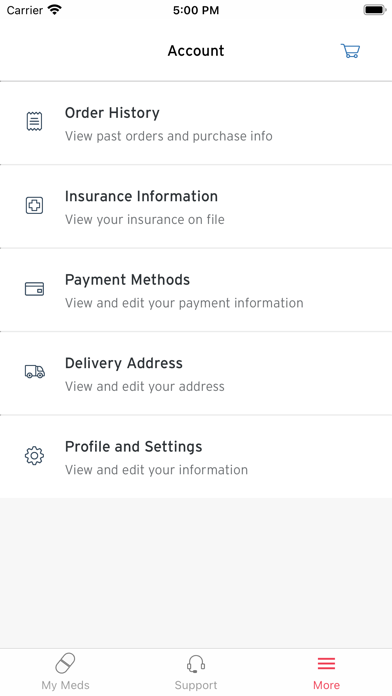Viewport: 392px width, 696px height.
Task: Open Order History
Action: tap(196, 123)
